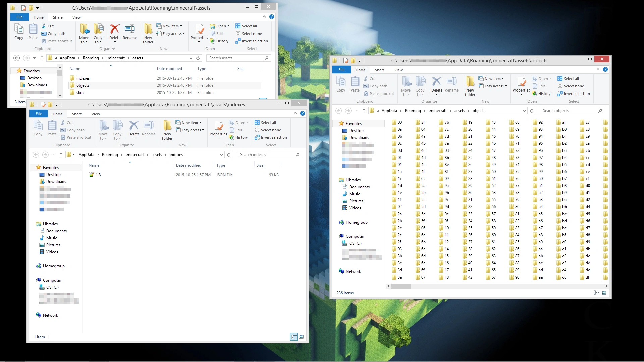This screenshot has width=644, height=362.
Task: Click History in assets window ribbon
Action: [222, 41]
